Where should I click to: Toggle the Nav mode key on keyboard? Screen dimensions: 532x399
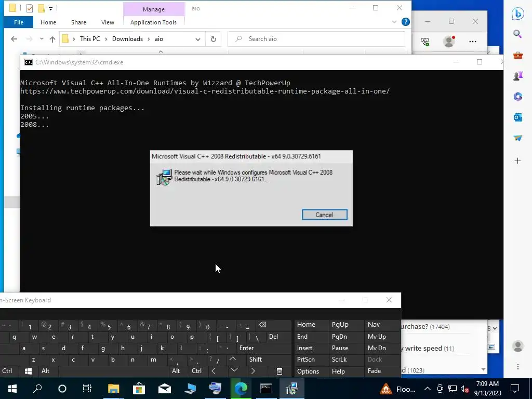(x=374, y=324)
